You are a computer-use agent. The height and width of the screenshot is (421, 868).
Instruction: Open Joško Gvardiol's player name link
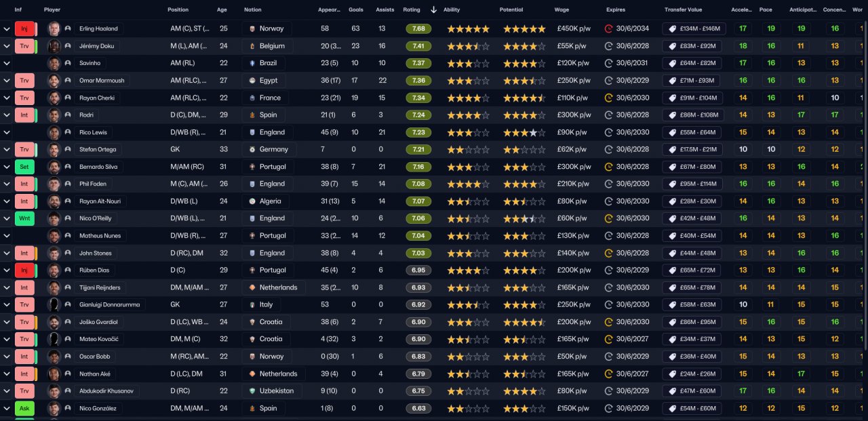point(98,322)
